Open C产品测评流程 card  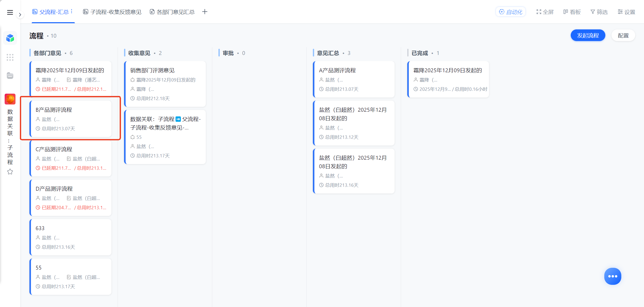[71, 158]
